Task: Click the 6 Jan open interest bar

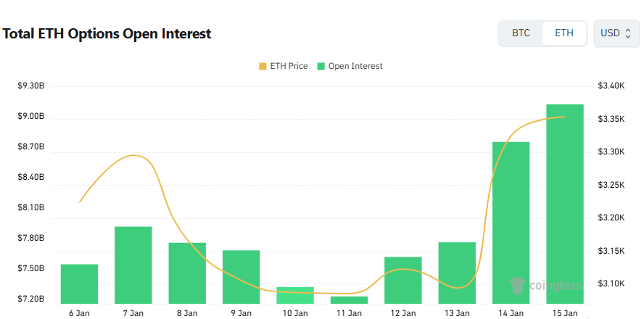Action: pos(79,283)
